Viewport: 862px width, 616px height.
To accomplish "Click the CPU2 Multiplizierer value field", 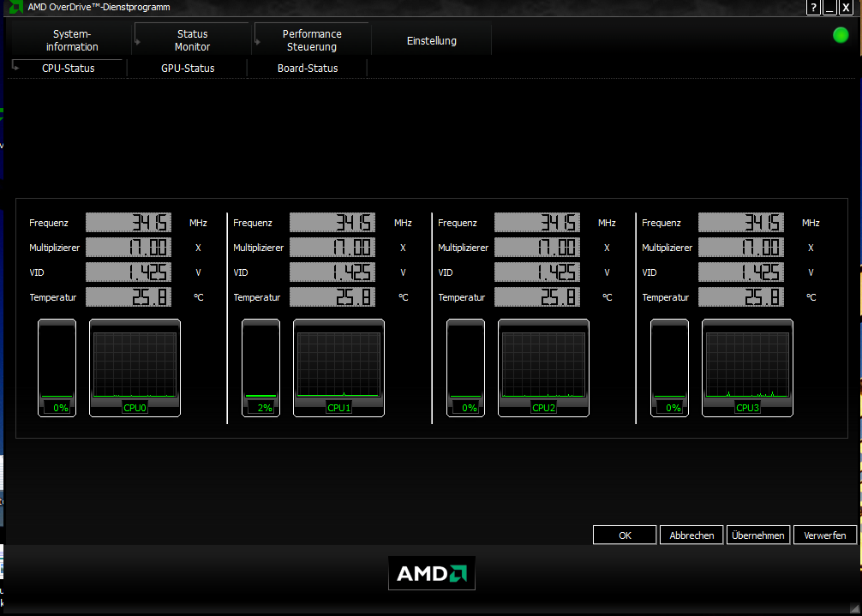I will pyautogui.click(x=537, y=248).
